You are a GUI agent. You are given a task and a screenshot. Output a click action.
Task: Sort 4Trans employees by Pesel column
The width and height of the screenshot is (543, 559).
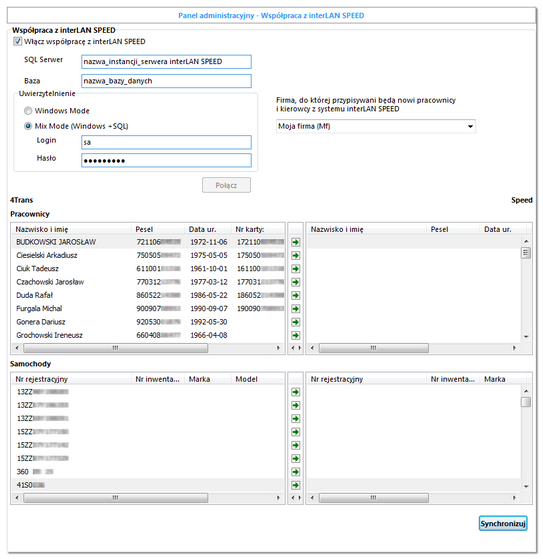(x=158, y=229)
